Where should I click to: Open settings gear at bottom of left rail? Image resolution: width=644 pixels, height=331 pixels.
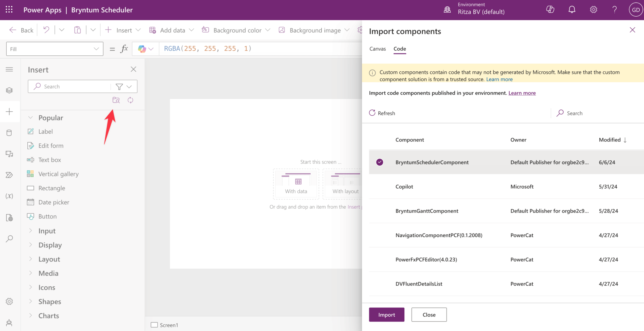pyautogui.click(x=9, y=301)
